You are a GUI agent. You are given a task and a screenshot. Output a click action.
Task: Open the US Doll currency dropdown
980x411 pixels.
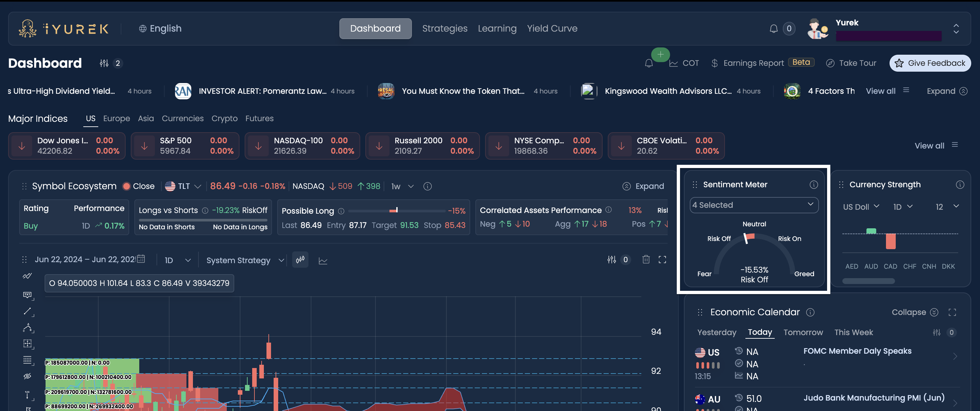(x=861, y=206)
